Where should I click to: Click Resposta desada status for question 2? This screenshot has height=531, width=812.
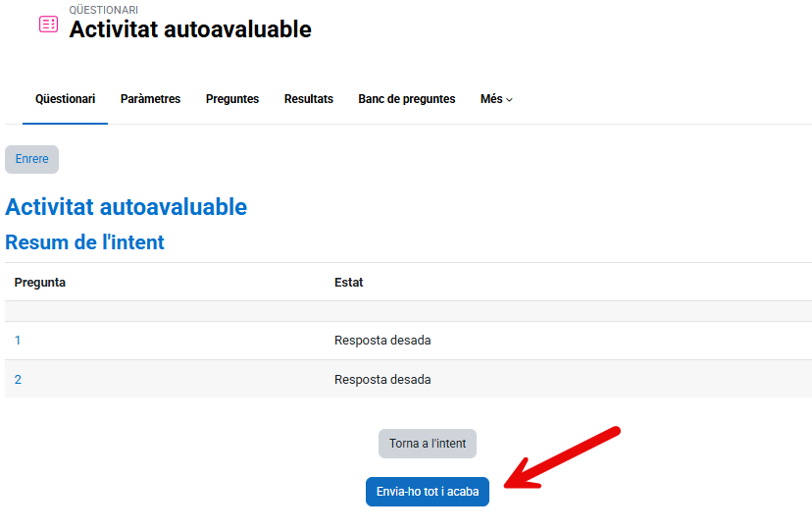[x=382, y=380]
